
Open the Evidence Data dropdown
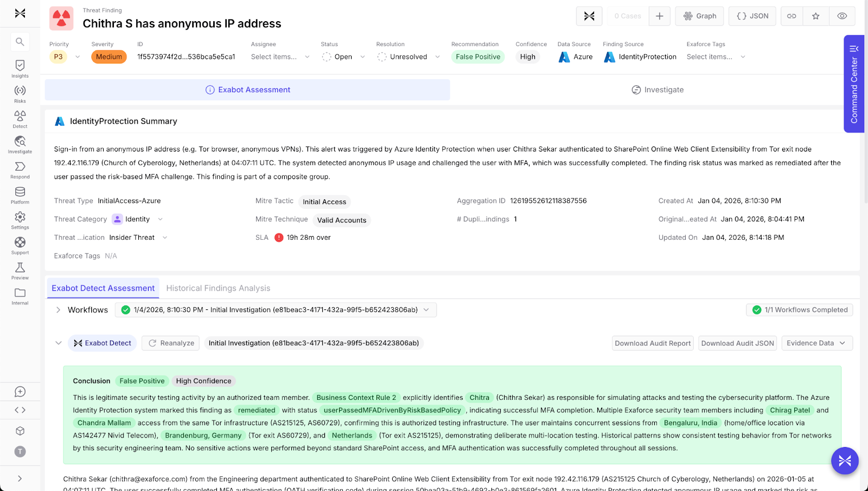(x=816, y=343)
